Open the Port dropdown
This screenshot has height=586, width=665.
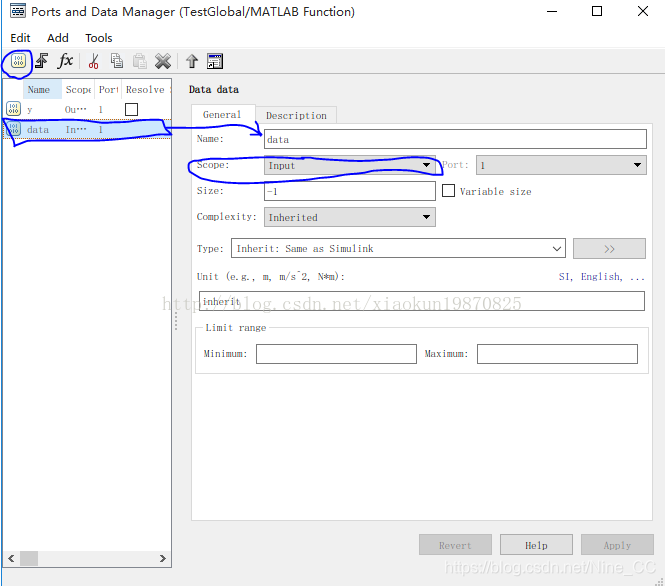point(561,165)
